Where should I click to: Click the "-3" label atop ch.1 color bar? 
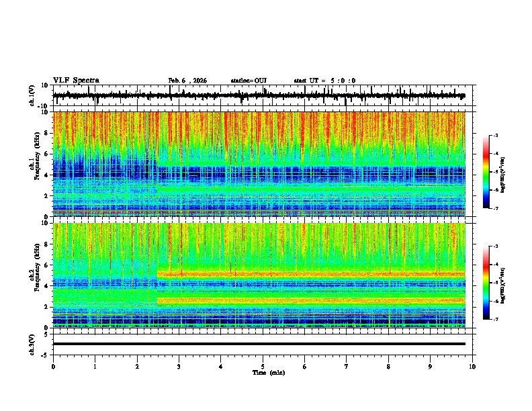(x=496, y=135)
